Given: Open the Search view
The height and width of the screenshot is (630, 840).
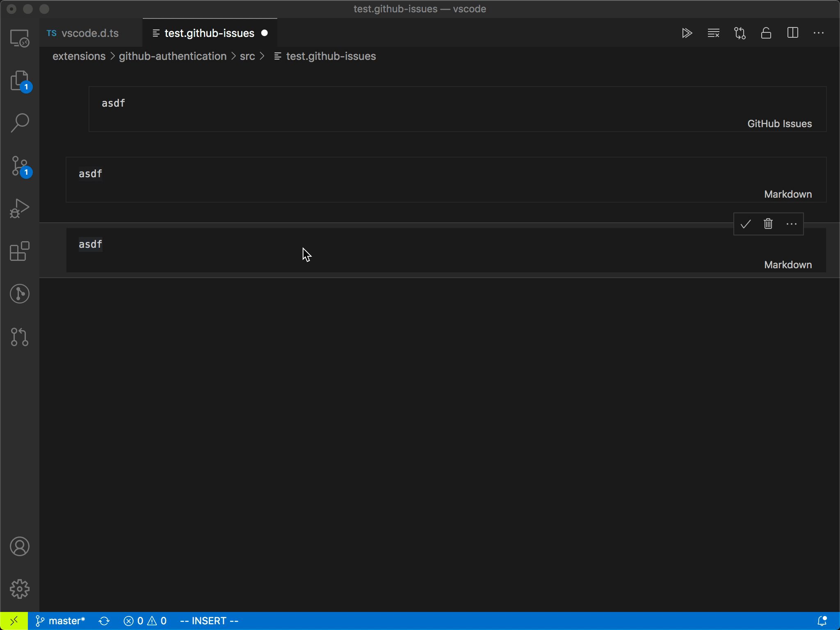Looking at the screenshot, I should pyautogui.click(x=19, y=122).
